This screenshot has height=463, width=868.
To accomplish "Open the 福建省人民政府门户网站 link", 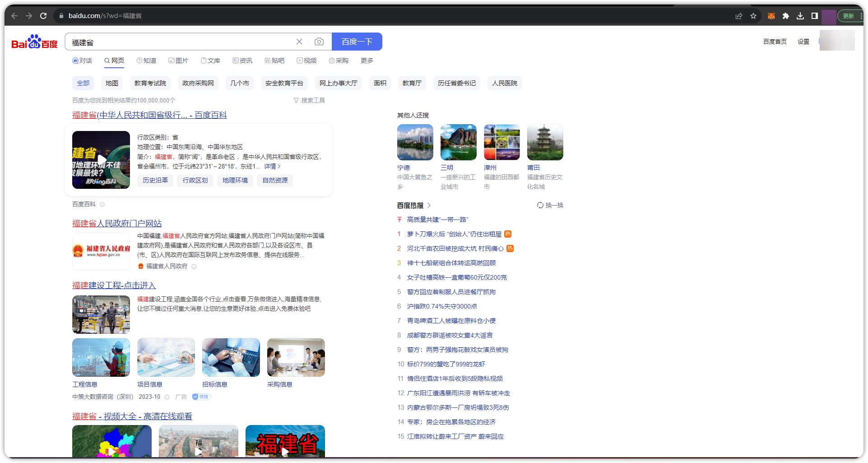I will click(116, 223).
